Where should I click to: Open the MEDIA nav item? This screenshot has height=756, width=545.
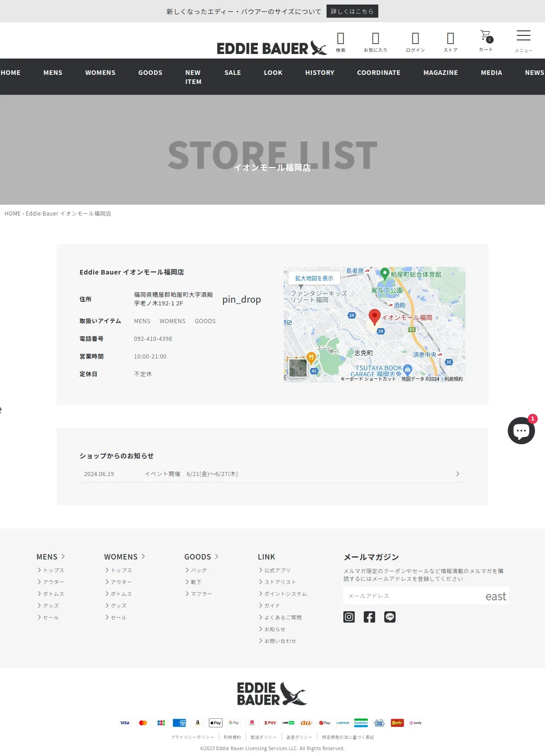(491, 73)
